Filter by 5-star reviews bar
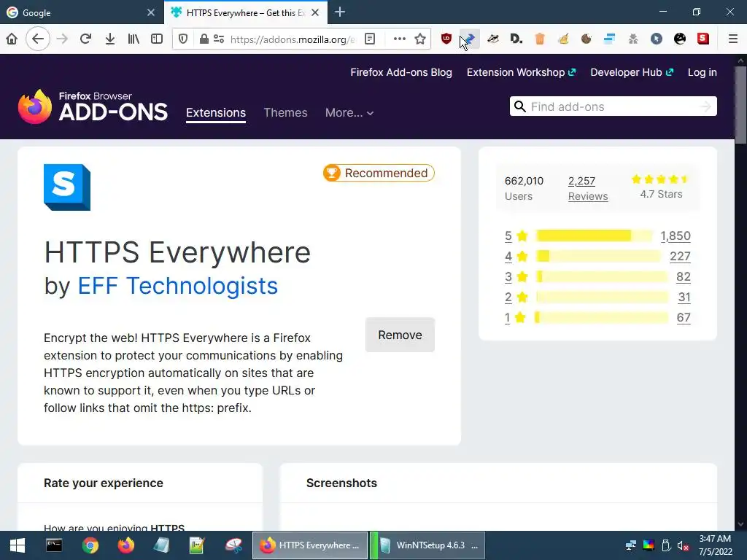This screenshot has height=560, width=747. pos(594,236)
